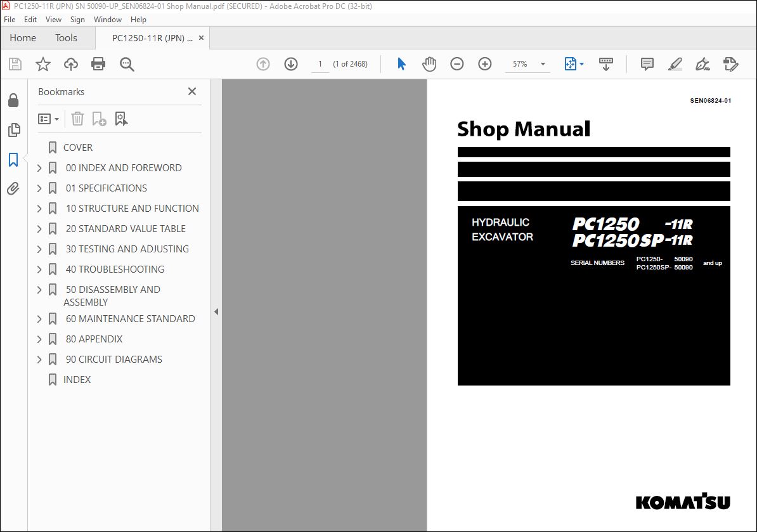This screenshot has width=757, height=532.
Task: Open fit page options dropdown arrow
Action: click(581, 64)
